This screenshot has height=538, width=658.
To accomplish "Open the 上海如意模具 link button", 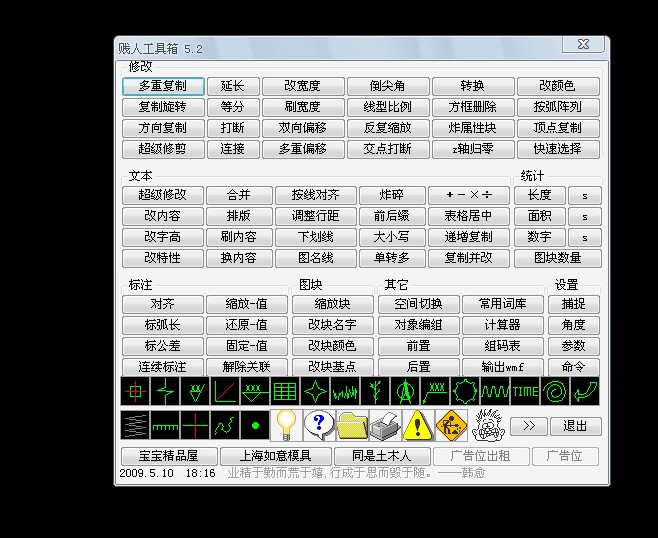I will click(275, 456).
